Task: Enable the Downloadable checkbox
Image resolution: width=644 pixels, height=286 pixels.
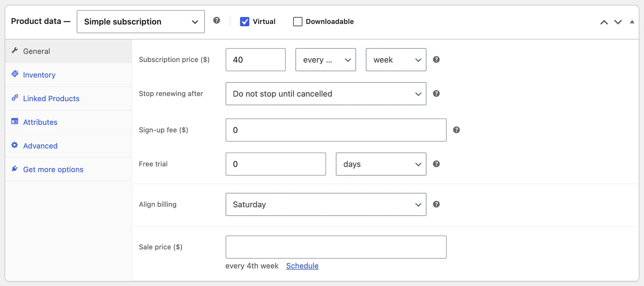Action: coord(297,22)
